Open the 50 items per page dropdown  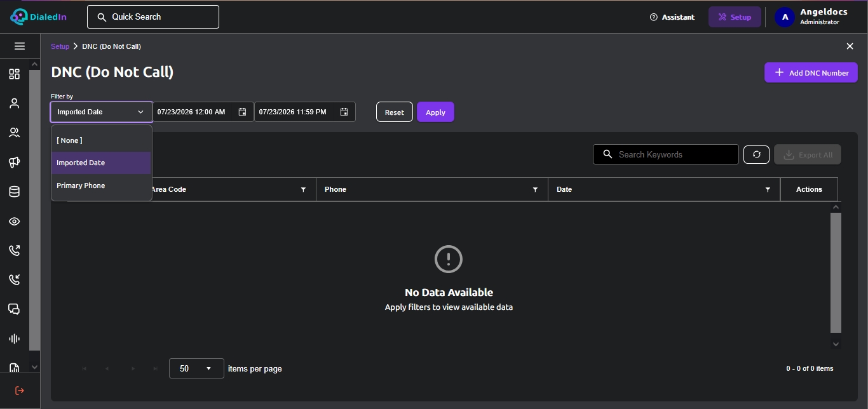[x=196, y=368]
